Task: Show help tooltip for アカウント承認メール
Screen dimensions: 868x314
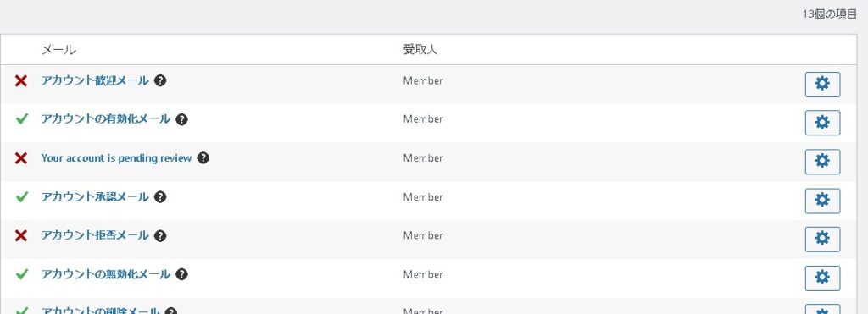Action: [160, 197]
